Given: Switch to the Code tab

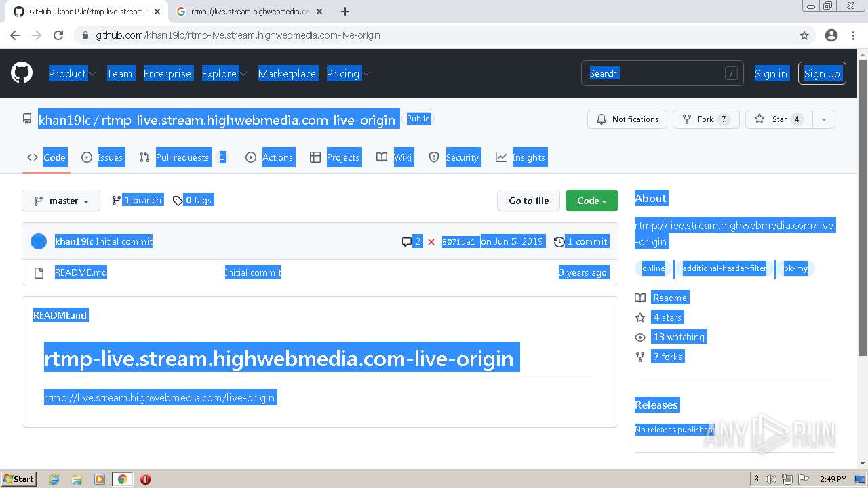Looking at the screenshot, I should [x=46, y=157].
